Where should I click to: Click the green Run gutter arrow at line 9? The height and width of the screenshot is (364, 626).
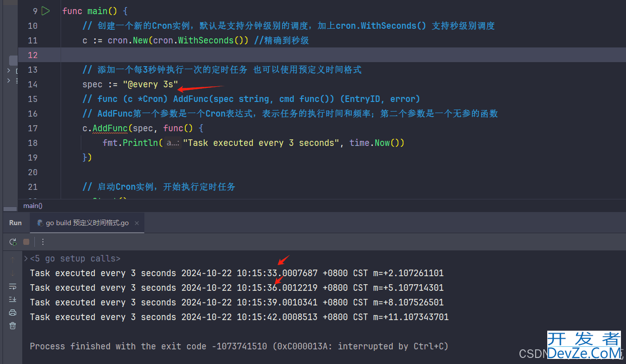(x=46, y=11)
